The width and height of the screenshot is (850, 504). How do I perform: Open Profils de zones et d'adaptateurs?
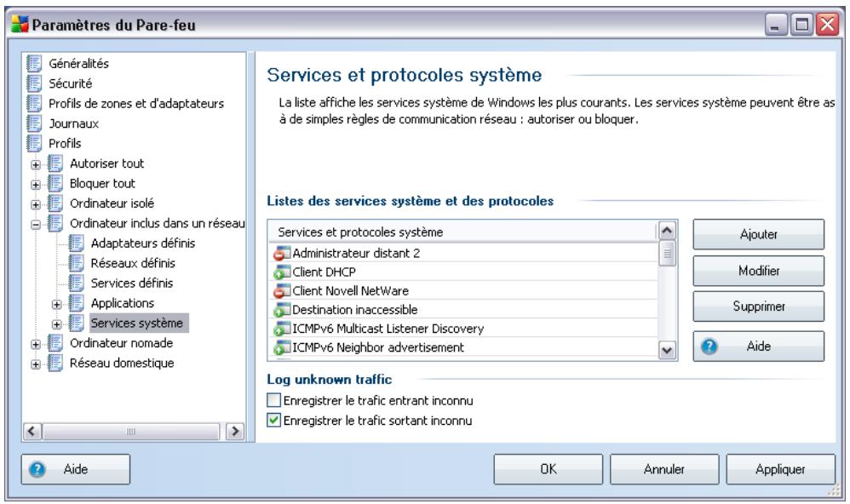[136, 104]
